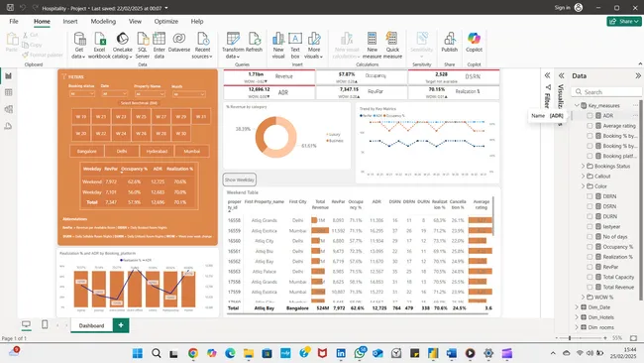Select desktop layout view icon
This screenshot has height=363, width=644.
point(26,324)
